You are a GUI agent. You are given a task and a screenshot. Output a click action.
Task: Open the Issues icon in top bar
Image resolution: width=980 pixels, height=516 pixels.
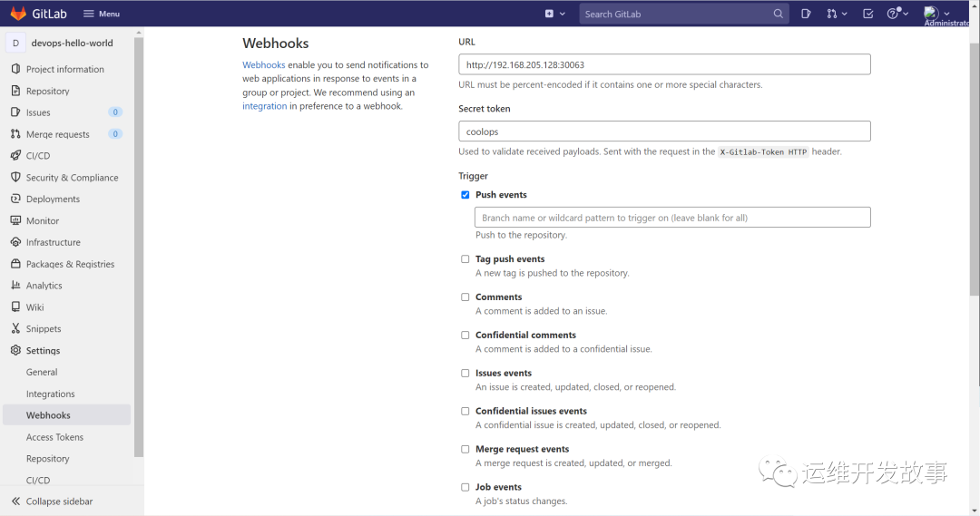coord(806,14)
